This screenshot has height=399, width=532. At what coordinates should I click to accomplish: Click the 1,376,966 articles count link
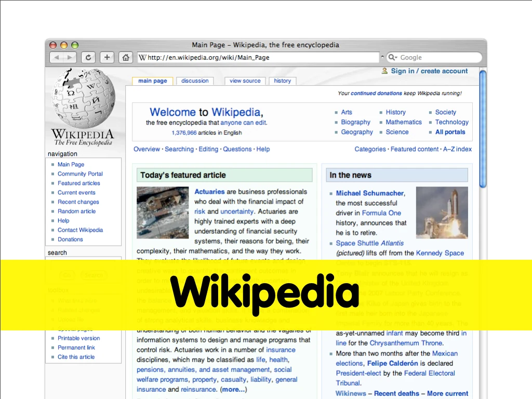(184, 132)
